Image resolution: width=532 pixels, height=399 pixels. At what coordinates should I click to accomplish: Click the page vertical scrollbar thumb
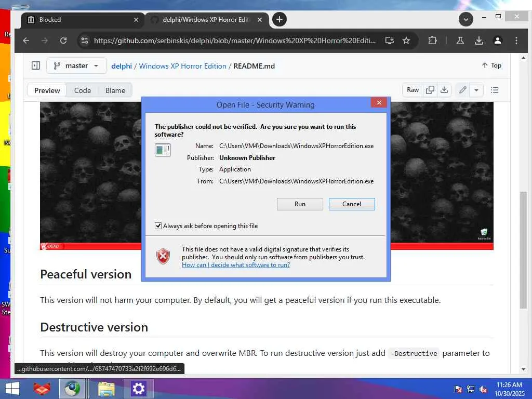pyautogui.click(x=523, y=250)
